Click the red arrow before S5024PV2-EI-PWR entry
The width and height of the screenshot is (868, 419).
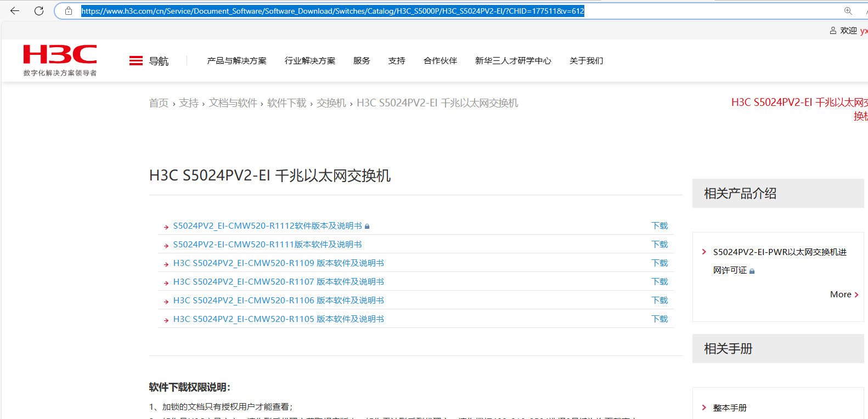(x=704, y=252)
